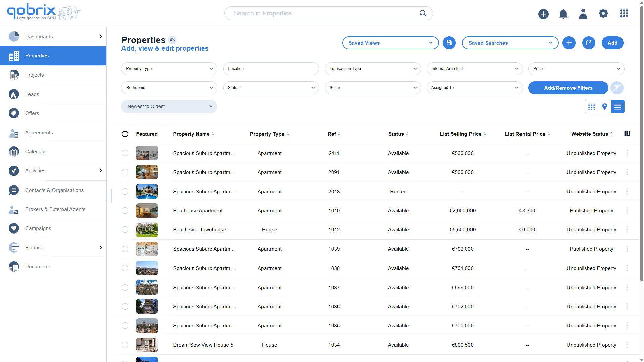This screenshot has width=644, height=362.
Task: Click the Location filter field
Action: point(271,69)
